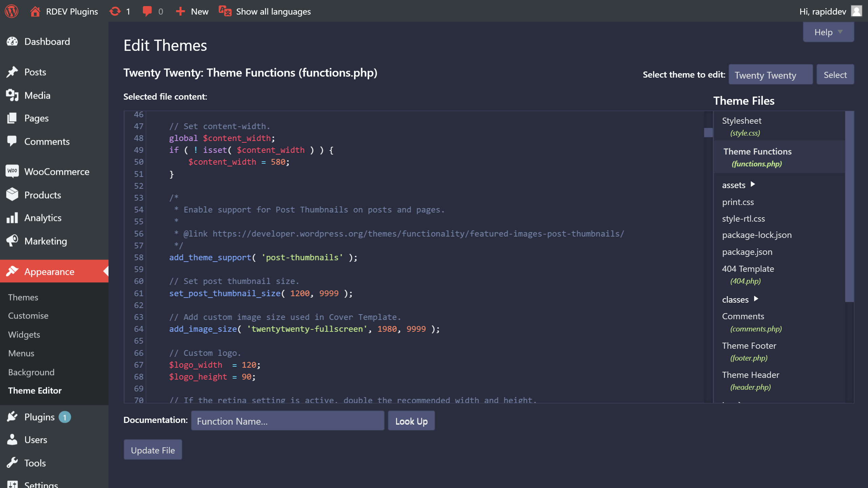Image resolution: width=868 pixels, height=488 pixels.
Task: Click the Select theme button
Action: pyautogui.click(x=835, y=75)
